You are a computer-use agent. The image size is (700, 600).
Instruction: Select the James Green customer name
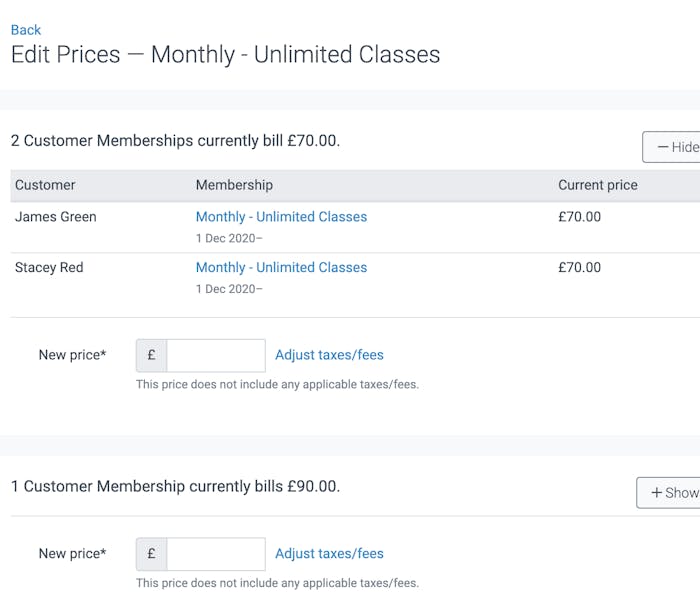[56, 217]
